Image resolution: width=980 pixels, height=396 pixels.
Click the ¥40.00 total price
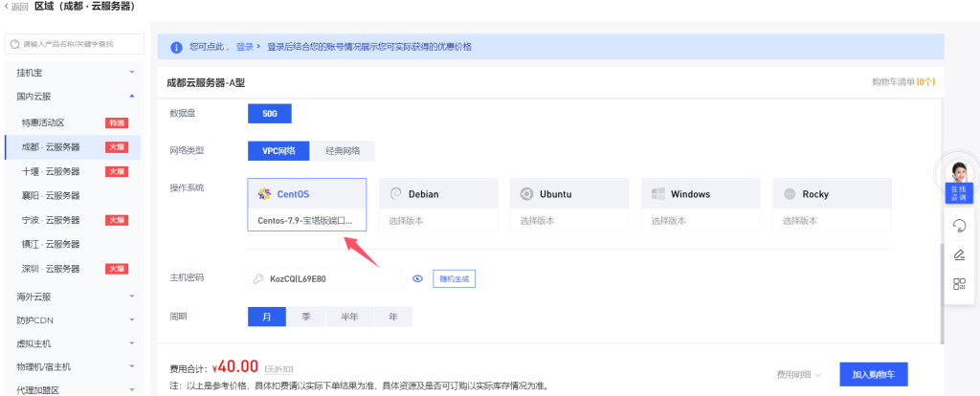pos(235,365)
